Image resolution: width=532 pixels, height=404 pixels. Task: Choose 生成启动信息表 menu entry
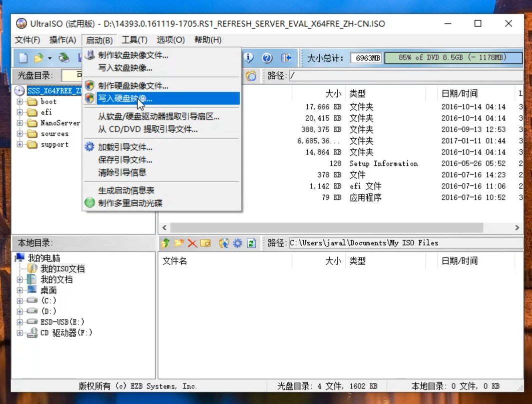(x=162, y=190)
